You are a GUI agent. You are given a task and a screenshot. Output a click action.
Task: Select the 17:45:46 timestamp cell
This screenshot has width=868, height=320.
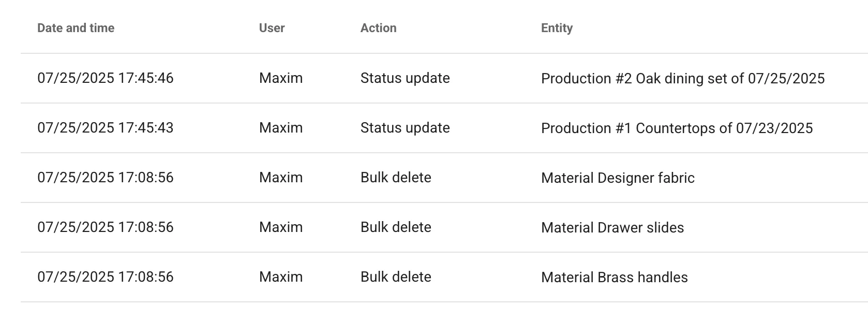pos(106,78)
